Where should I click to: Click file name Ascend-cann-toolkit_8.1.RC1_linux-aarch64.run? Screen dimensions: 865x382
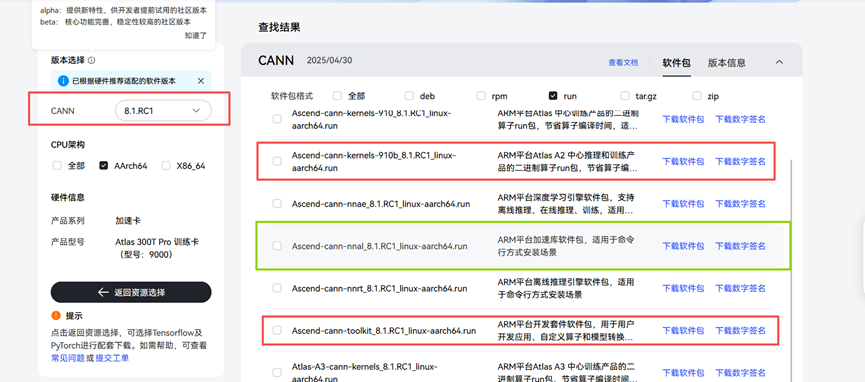pyautogui.click(x=384, y=331)
